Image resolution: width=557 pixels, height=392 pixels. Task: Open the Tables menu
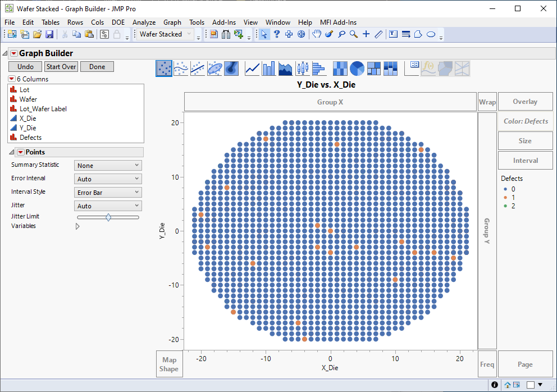coord(51,22)
